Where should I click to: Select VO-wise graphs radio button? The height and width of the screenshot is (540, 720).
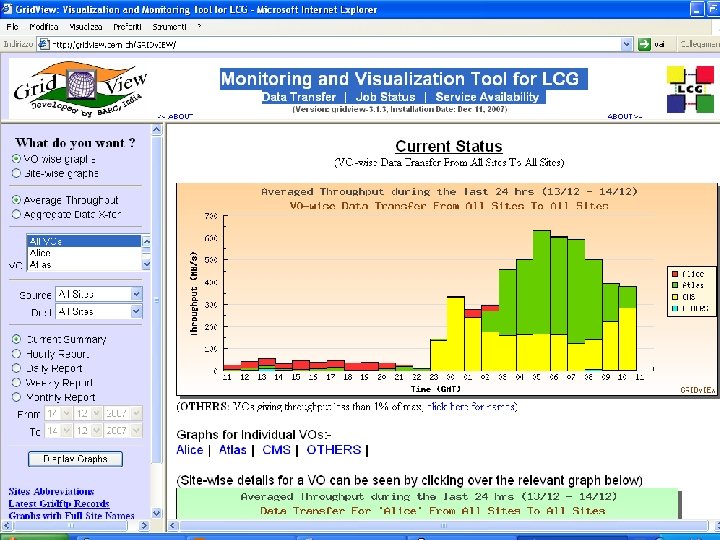click(16, 159)
